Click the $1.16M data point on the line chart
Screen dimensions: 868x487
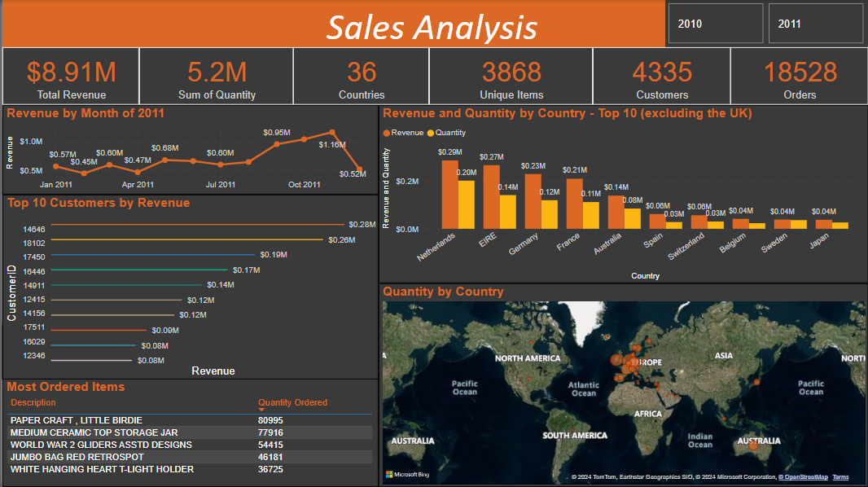coord(331,131)
